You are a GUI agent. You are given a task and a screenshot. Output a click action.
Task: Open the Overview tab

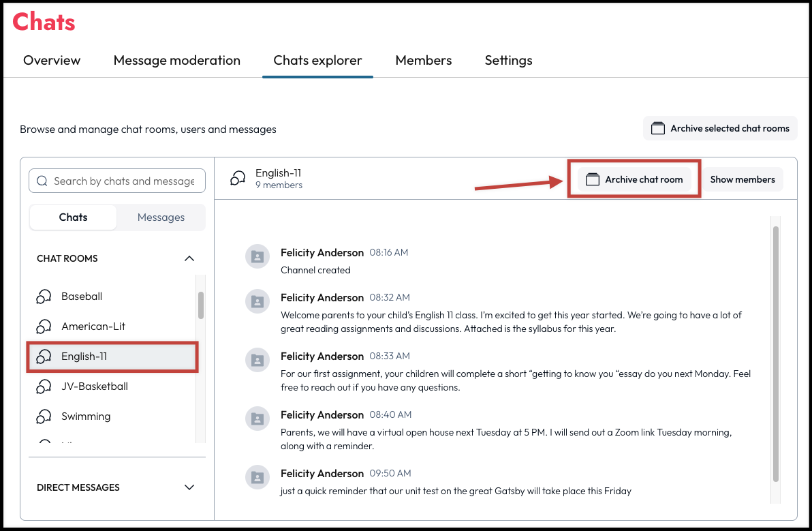(52, 61)
